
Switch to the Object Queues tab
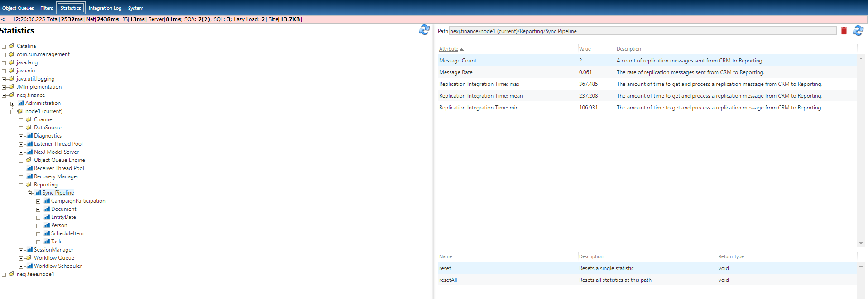pyautogui.click(x=18, y=8)
